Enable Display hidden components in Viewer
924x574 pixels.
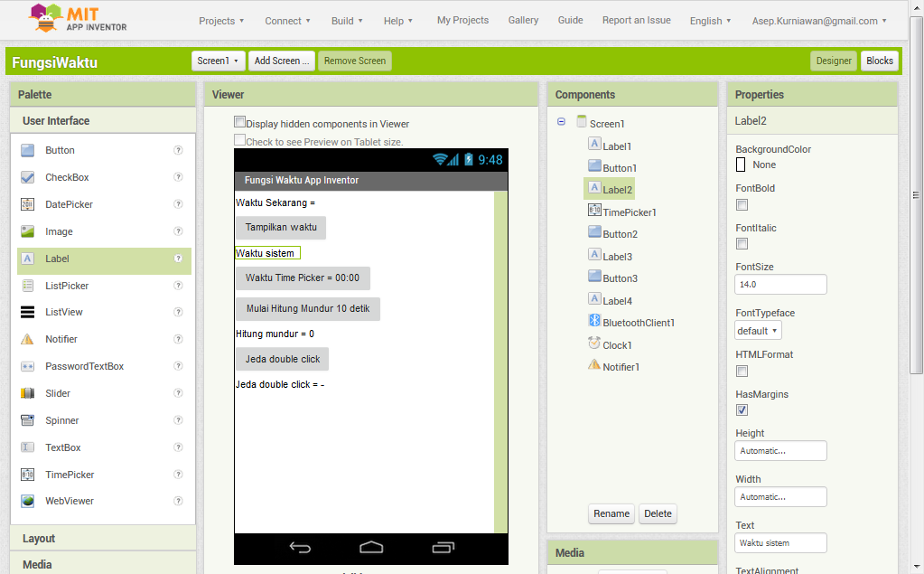click(x=239, y=122)
